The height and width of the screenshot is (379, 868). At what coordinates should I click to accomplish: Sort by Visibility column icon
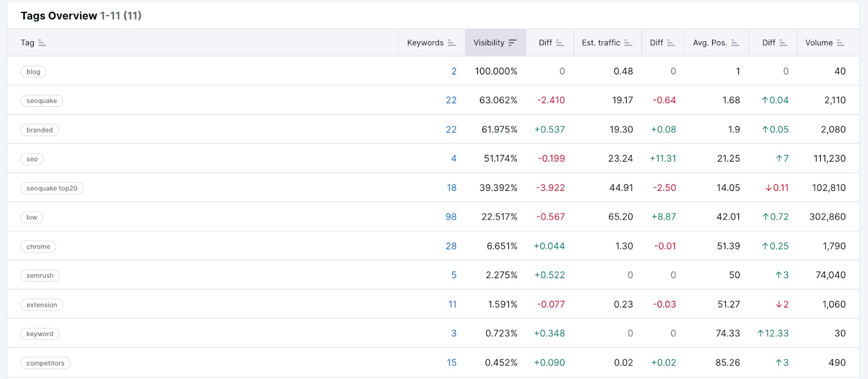513,43
